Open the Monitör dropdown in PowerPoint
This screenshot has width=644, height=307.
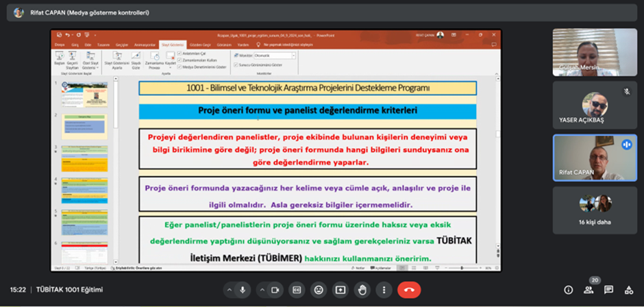pyautogui.click(x=275, y=55)
